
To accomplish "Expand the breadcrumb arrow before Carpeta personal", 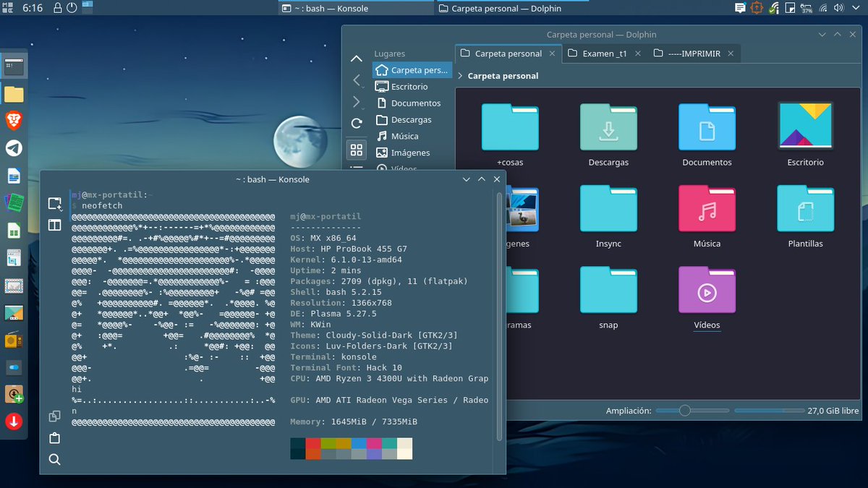I will [x=461, y=76].
